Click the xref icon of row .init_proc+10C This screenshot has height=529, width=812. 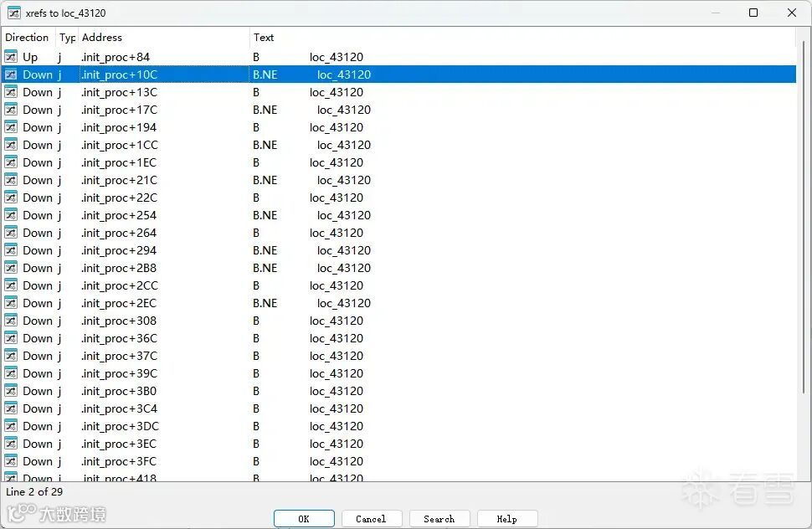(11, 74)
